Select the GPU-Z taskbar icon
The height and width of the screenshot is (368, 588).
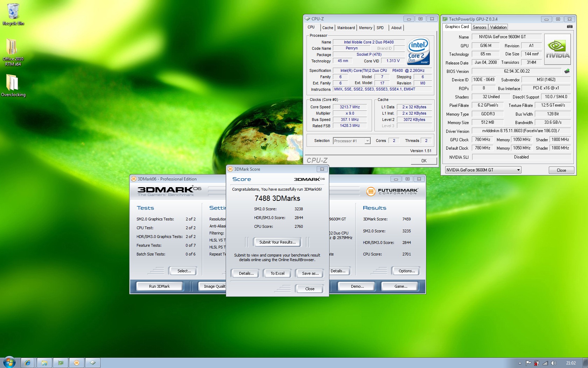61,363
